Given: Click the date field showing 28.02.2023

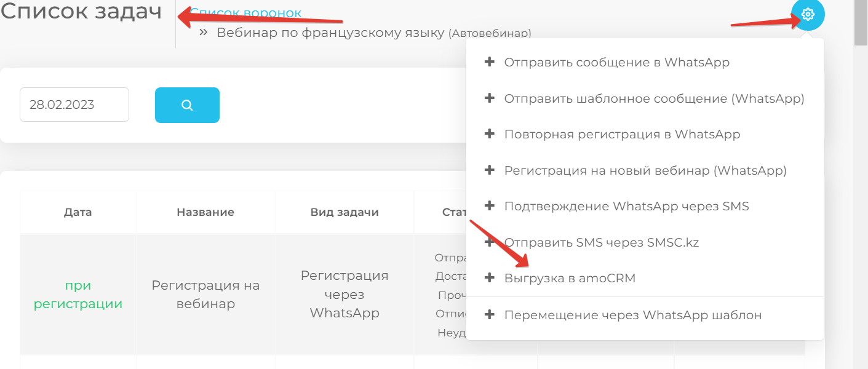Looking at the screenshot, I should (x=74, y=105).
